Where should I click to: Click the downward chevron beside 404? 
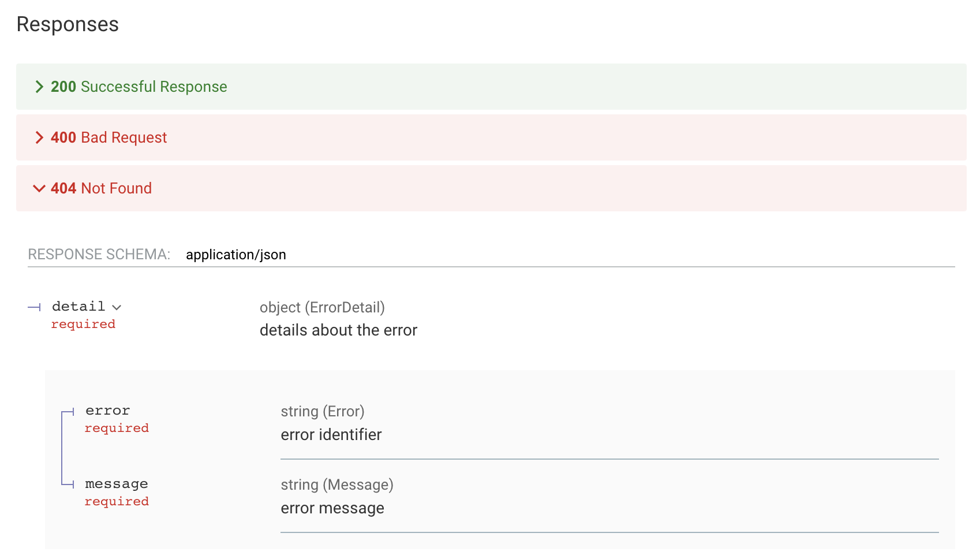click(x=38, y=188)
